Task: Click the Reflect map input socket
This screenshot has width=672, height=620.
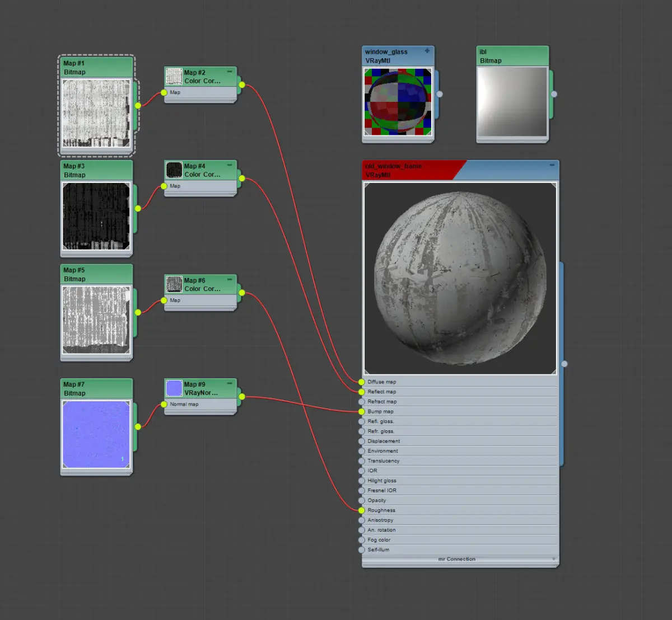Action: [x=362, y=392]
